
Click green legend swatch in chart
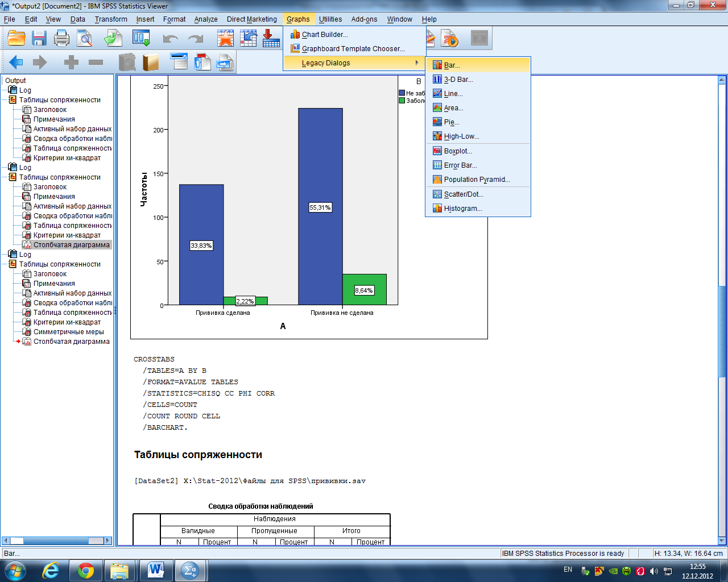[x=402, y=101]
